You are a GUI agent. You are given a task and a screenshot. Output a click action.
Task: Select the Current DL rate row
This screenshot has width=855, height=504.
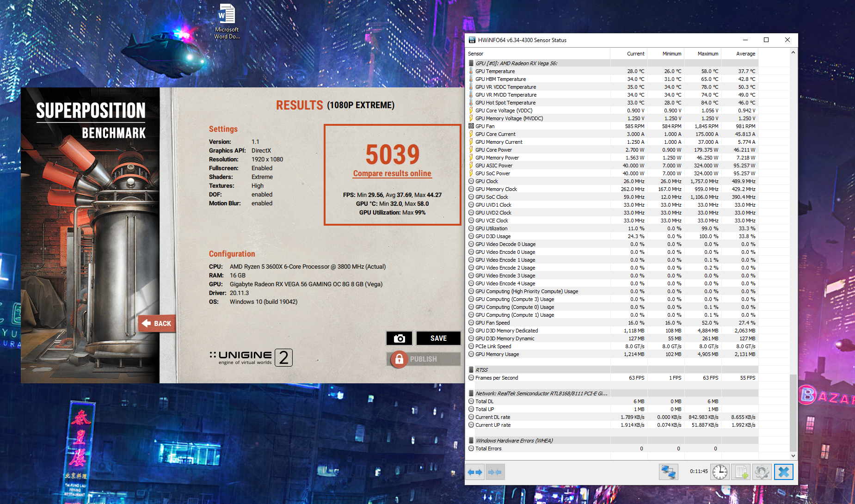(612, 417)
